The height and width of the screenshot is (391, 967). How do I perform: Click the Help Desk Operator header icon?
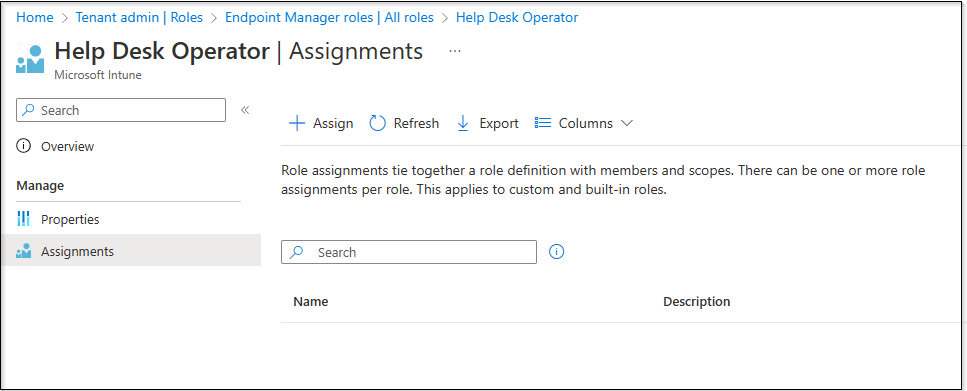(x=30, y=59)
